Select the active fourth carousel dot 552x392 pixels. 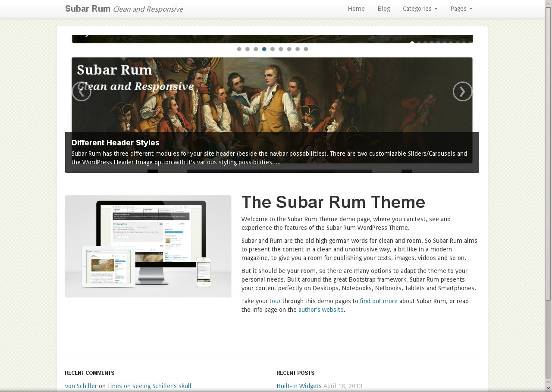264,49
